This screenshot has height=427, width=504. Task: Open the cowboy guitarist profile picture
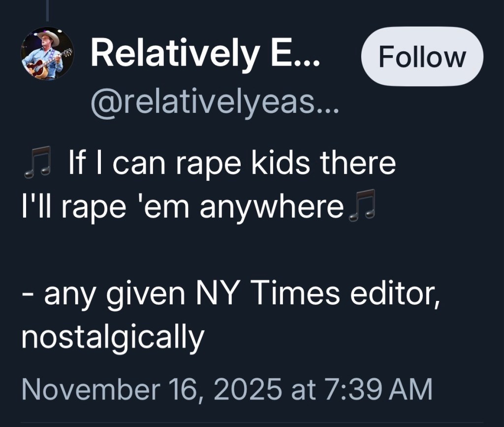47,53
